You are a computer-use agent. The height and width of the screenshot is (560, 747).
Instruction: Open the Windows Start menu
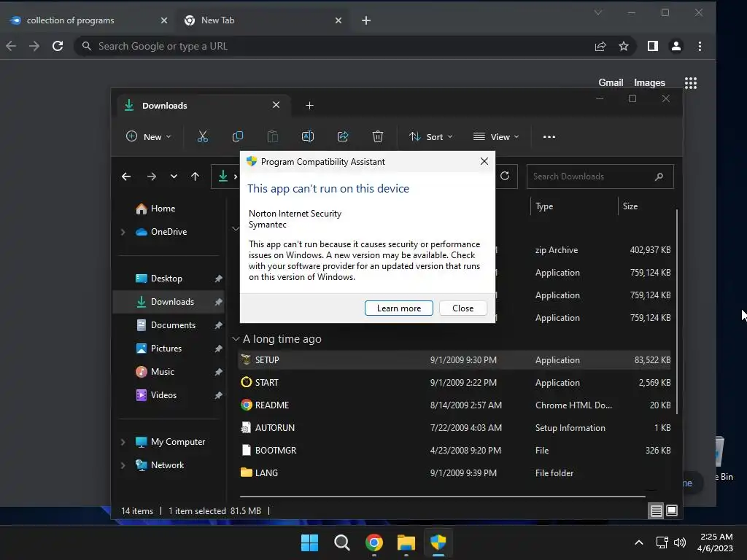309,542
